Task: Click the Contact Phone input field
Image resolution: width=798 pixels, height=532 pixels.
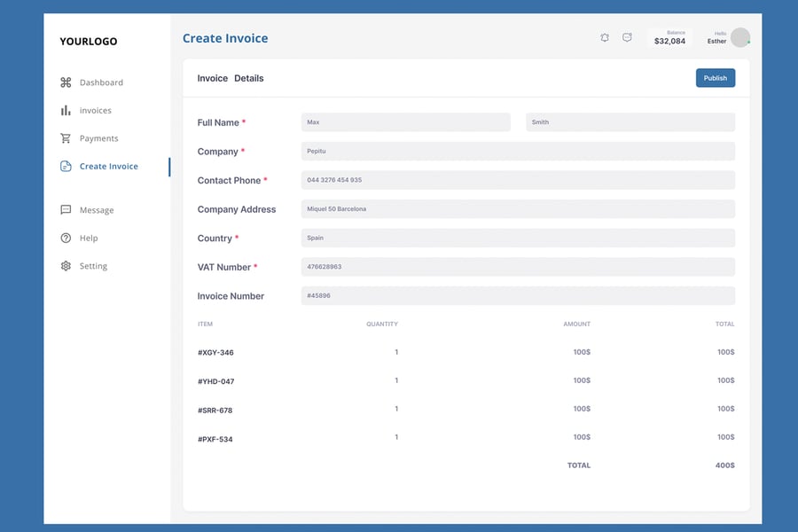Action: [518, 180]
